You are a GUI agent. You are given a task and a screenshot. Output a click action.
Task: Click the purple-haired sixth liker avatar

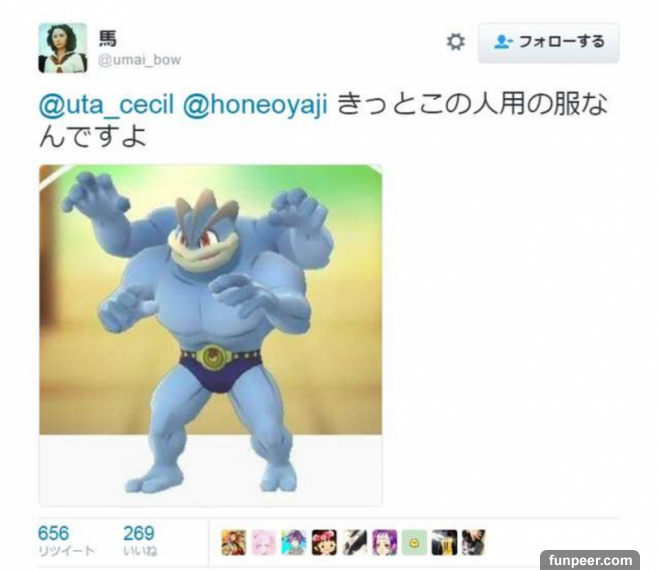click(384, 542)
